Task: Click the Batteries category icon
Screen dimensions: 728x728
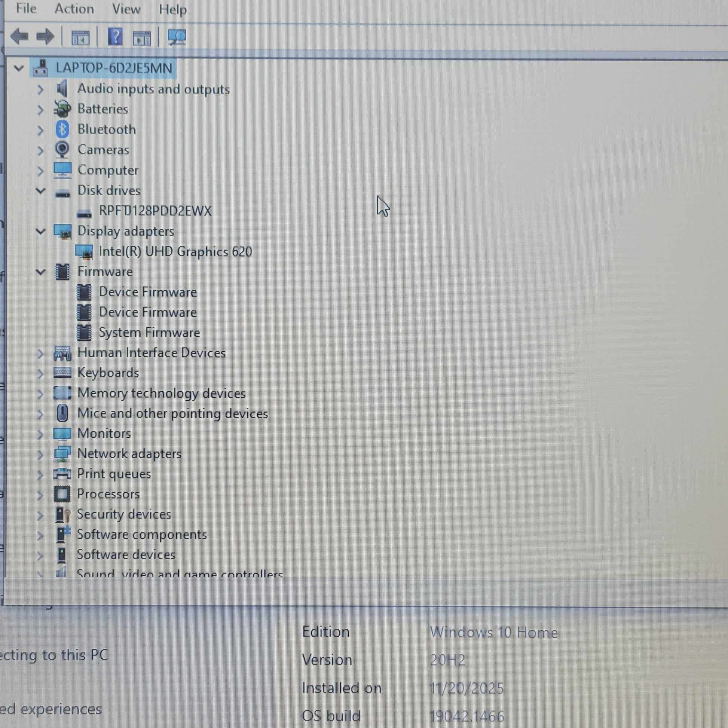Action: (x=62, y=109)
